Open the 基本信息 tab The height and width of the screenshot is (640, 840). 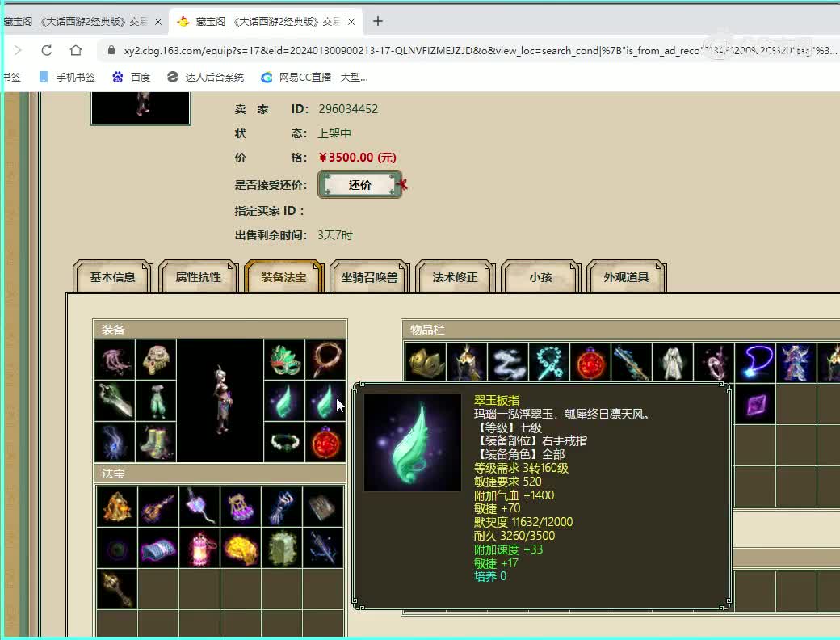(112, 277)
